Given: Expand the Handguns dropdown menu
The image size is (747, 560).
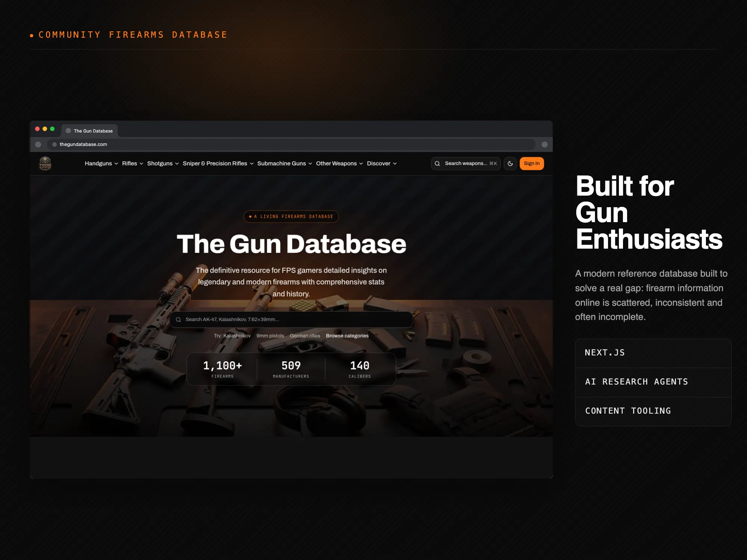Looking at the screenshot, I should click(101, 164).
